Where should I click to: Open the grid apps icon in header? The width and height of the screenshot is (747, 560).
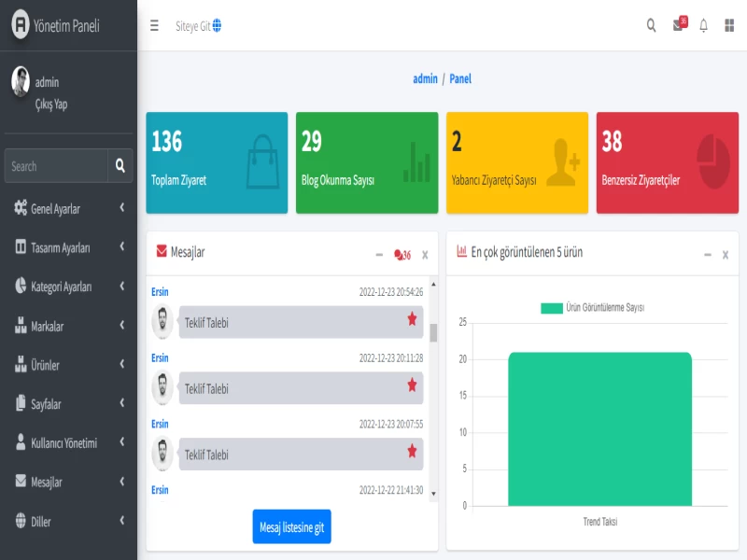[729, 26]
